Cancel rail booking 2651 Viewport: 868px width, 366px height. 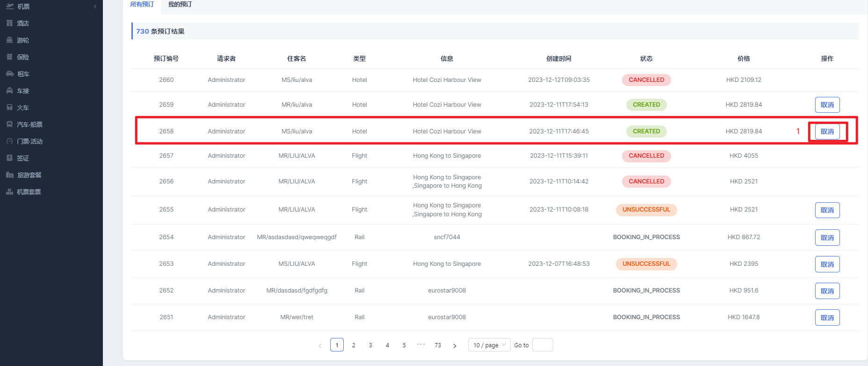(827, 317)
